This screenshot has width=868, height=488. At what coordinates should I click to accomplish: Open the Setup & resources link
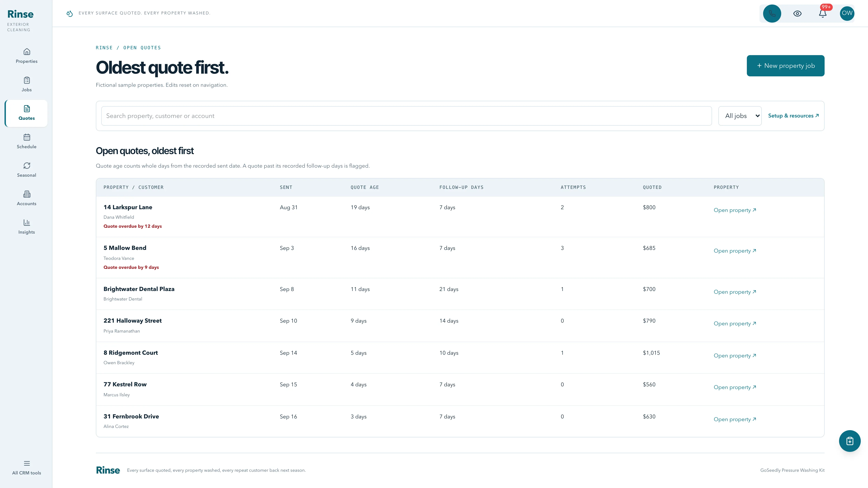point(793,116)
